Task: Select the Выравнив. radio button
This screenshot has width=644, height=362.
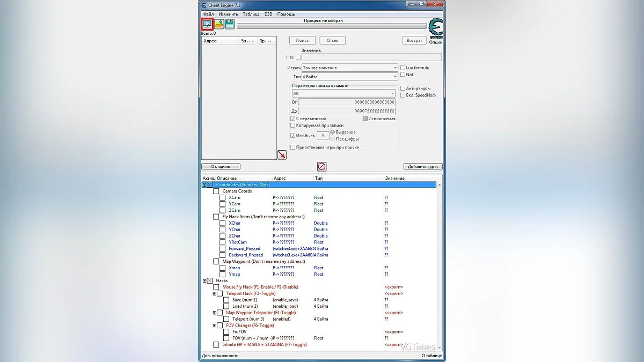Action: (333, 132)
